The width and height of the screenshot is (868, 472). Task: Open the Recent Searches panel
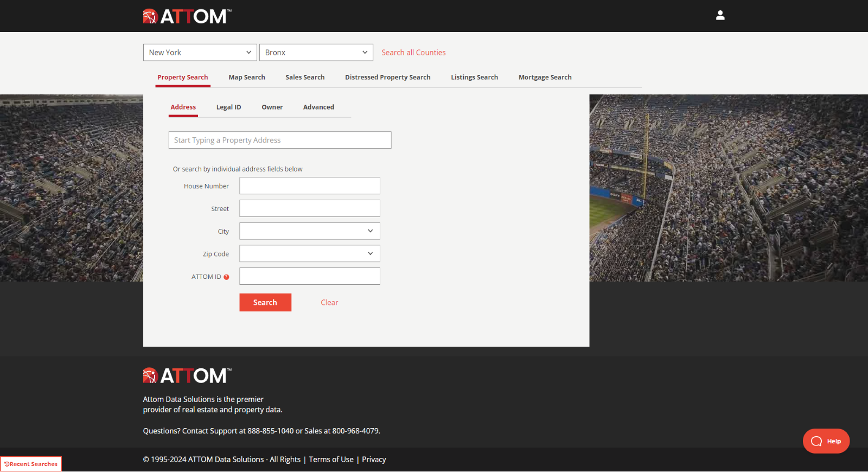pos(31,464)
